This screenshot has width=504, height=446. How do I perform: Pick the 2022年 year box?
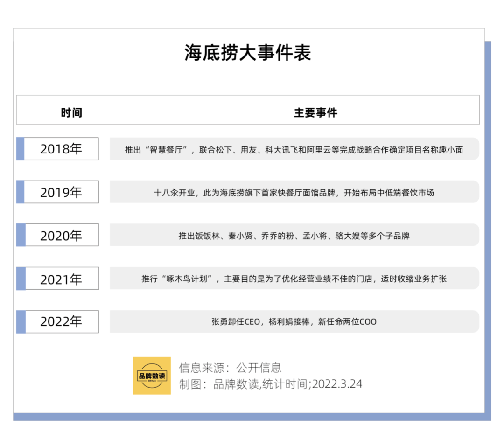[61, 321]
